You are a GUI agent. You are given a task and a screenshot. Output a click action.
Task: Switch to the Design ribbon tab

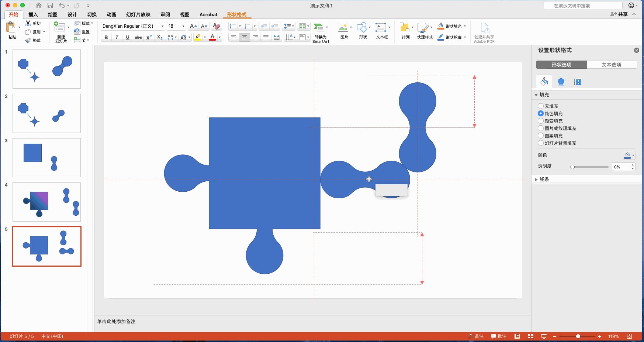click(x=72, y=14)
